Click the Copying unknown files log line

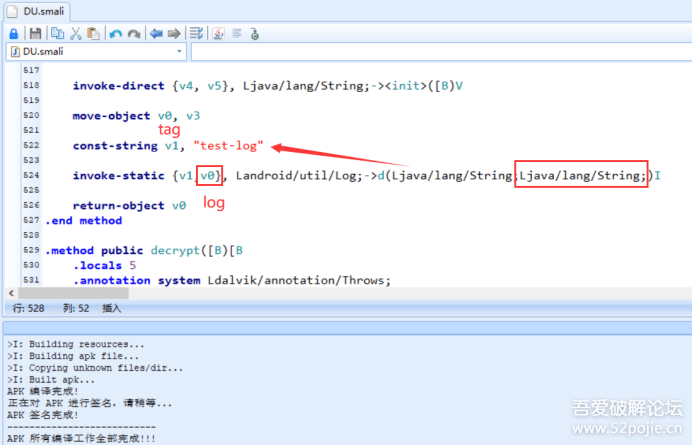(95, 368)
